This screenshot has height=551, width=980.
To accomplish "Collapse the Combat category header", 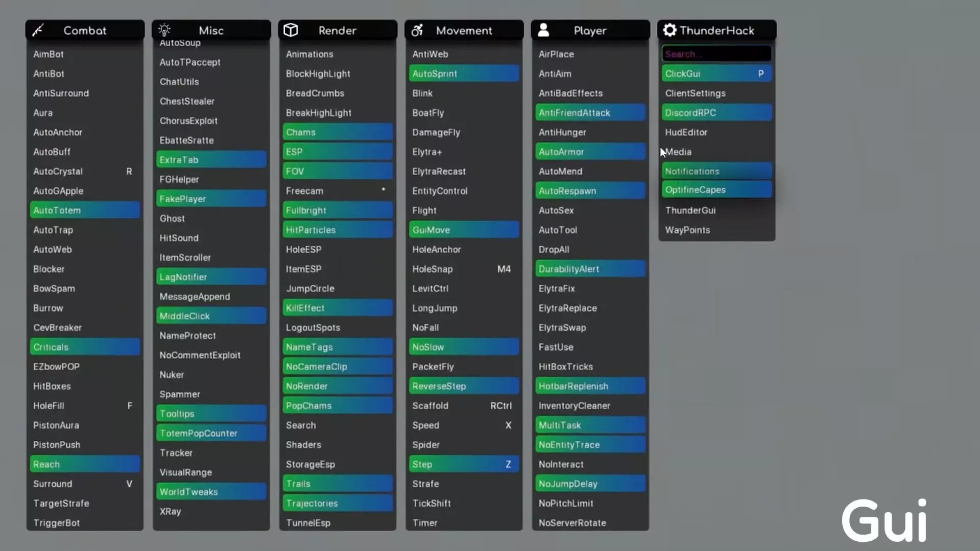I will pos(85,30).
